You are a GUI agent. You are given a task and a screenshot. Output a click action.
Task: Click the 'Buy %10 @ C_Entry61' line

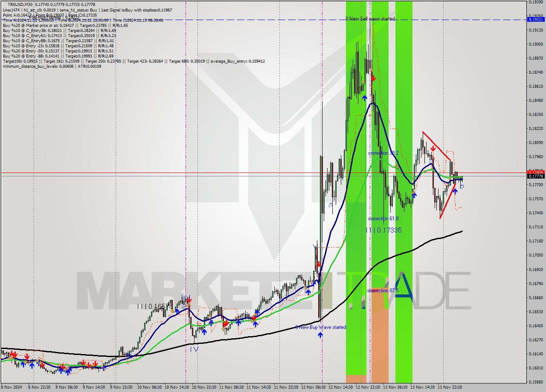click(x=59, y=35)
